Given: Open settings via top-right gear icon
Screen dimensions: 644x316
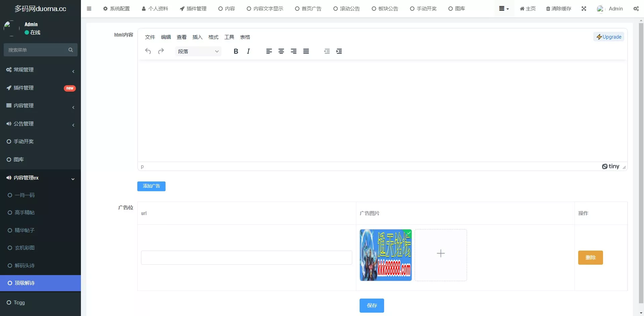Looking at the screenshot, I should pyautogui.click(x=636, y=8).
